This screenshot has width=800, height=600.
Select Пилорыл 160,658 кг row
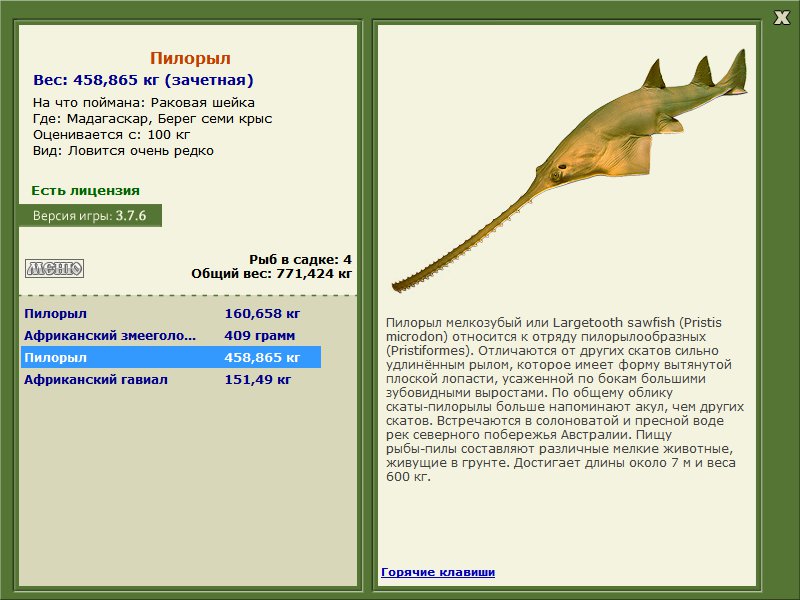[171, 313]
